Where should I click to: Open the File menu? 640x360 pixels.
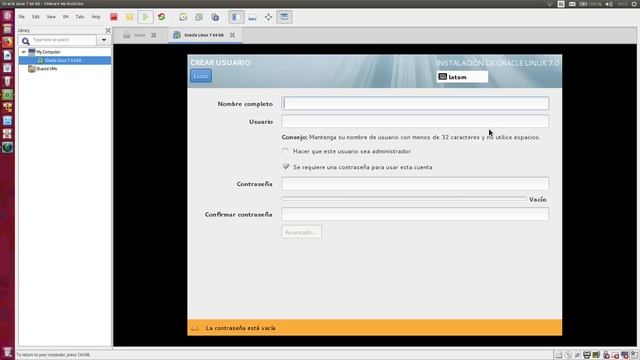click(x=22, y=17)
